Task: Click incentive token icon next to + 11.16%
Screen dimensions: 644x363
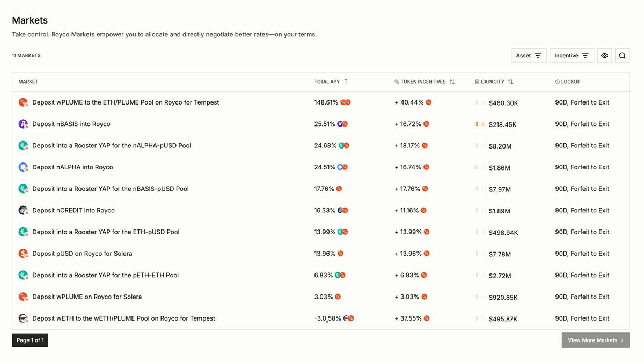Action: (424, 210)
